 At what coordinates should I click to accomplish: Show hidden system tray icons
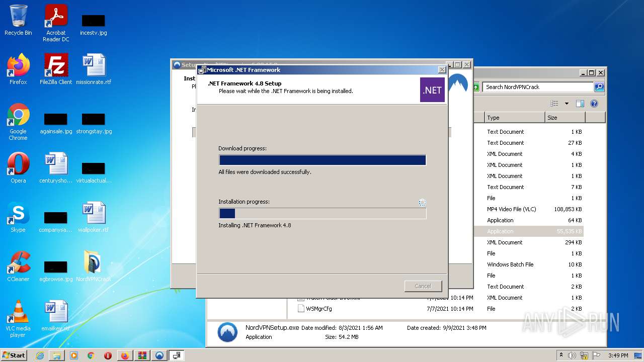pyautogui.click(x=561, y=355)
